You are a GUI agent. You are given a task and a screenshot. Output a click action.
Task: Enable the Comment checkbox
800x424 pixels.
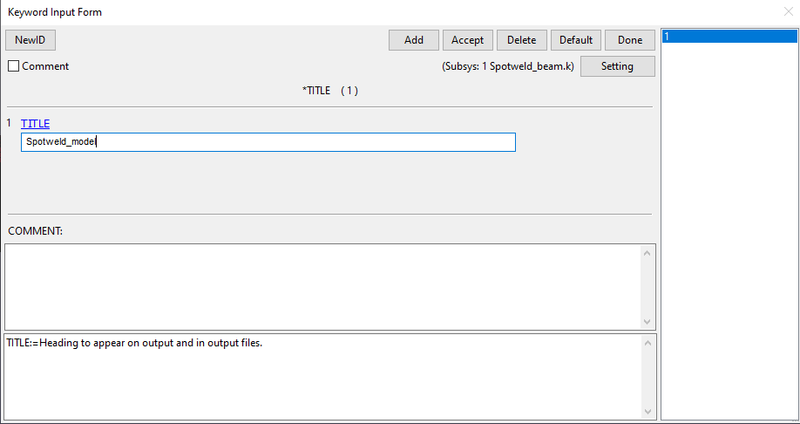tap(14, 66)
